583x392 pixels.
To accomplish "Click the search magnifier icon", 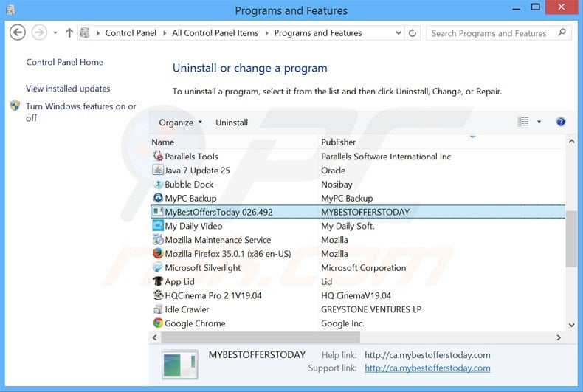I will tap(562, 32).
